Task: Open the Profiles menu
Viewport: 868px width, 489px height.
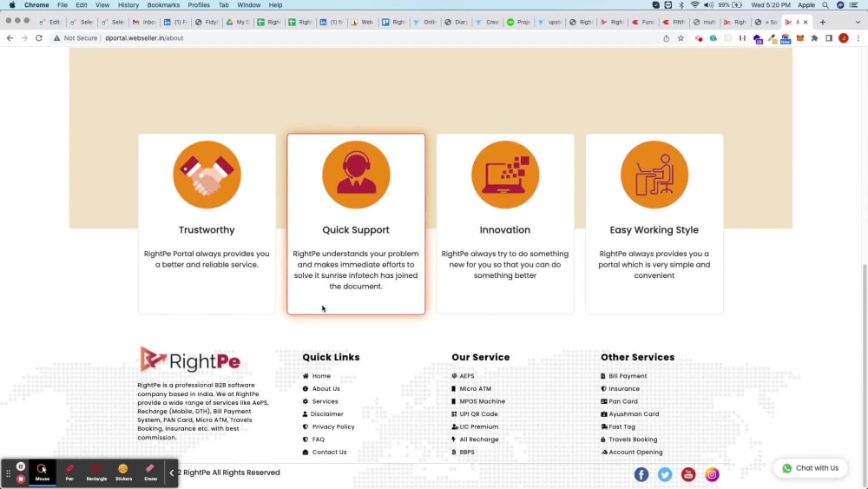Action: [199, 5]
